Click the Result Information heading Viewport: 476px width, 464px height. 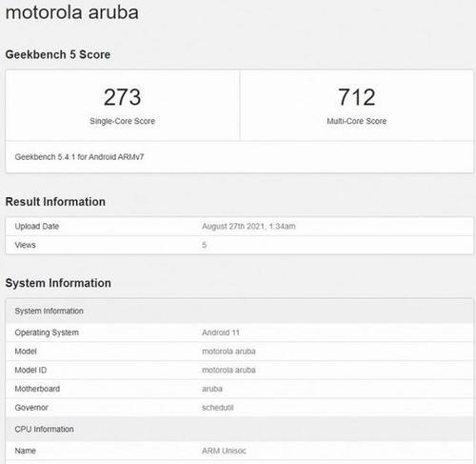(55, 202)
